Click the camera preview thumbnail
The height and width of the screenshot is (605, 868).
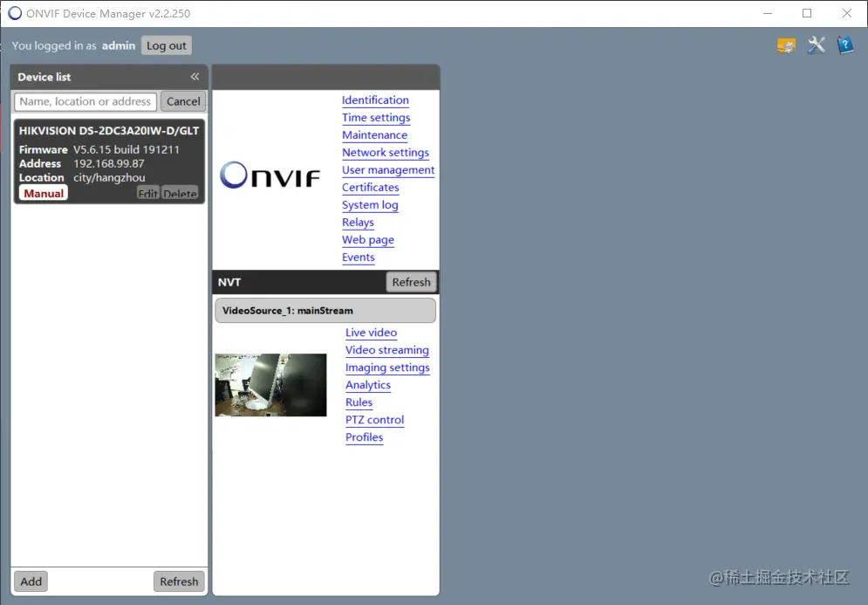coord(270,384)
